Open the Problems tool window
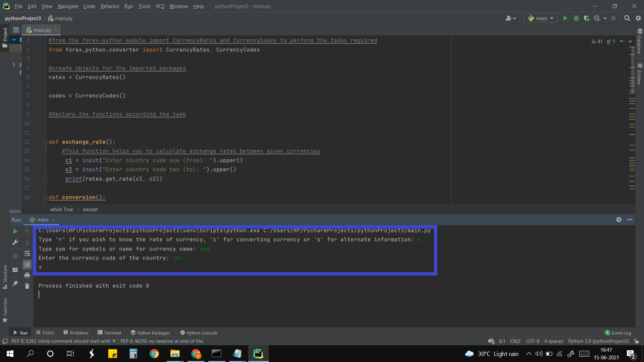Image resolution: width=644 pixels, height=362 pixels. tap(76, 333)
